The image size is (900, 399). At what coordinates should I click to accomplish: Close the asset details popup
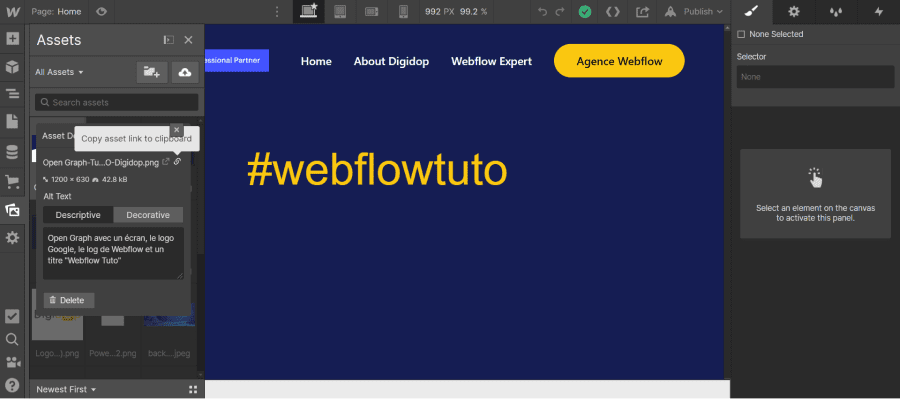click(177, 130)
